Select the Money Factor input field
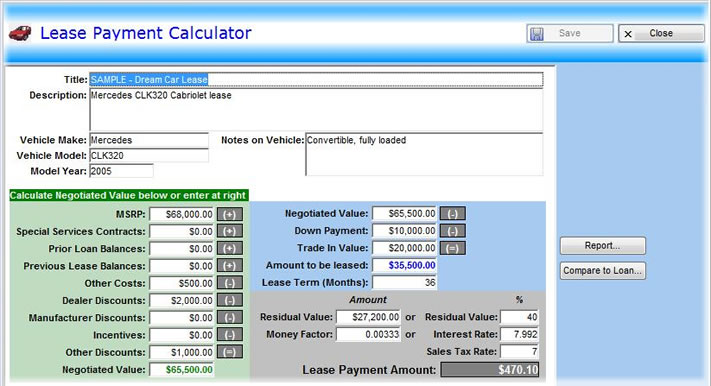Screen dimensions: 711x386 (x=368, y=335)
